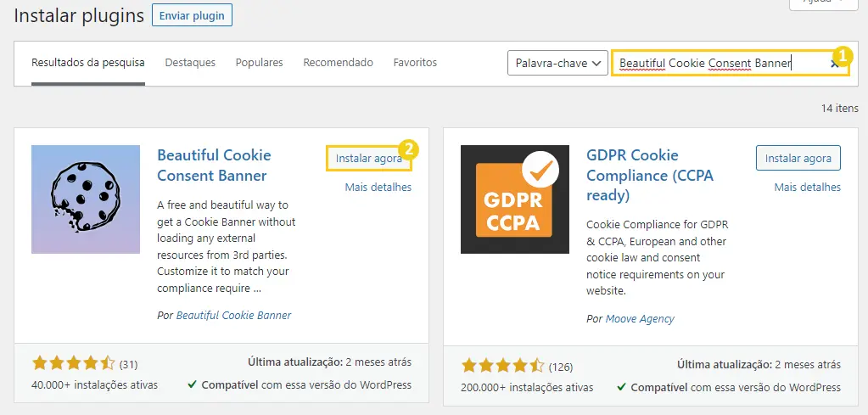
Task: Install the GDPR Cookie Compliance plugin
Action: (798, 158)
